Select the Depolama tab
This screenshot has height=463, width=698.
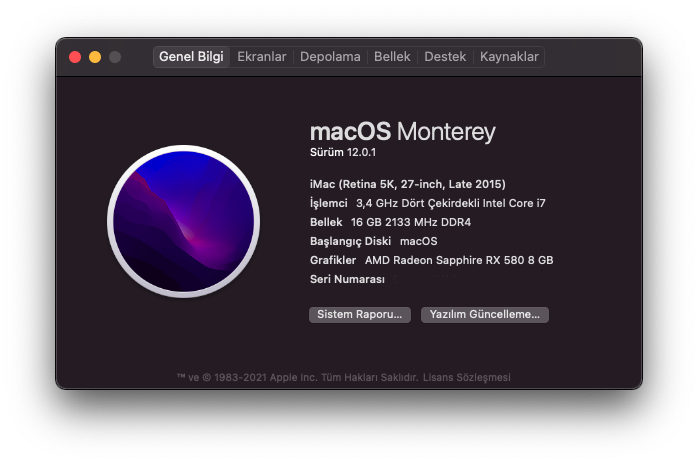tap(330, 57)
